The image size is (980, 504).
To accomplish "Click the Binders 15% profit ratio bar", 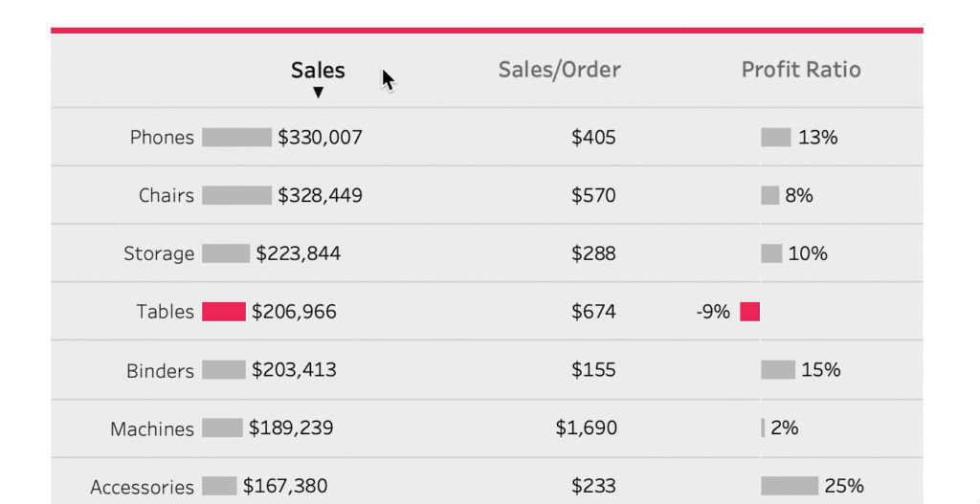I will point(778,370).
